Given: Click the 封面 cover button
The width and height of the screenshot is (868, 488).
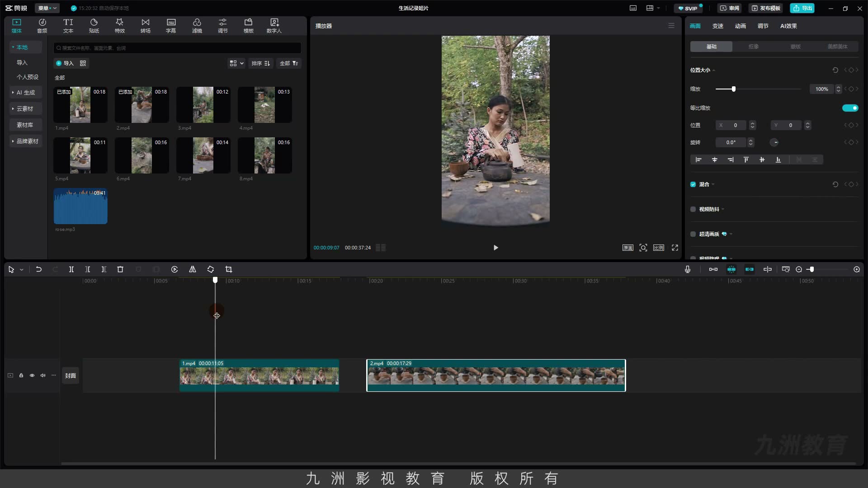Looking at the screenshot, I should pyautogui.click(x=71, y=375).
